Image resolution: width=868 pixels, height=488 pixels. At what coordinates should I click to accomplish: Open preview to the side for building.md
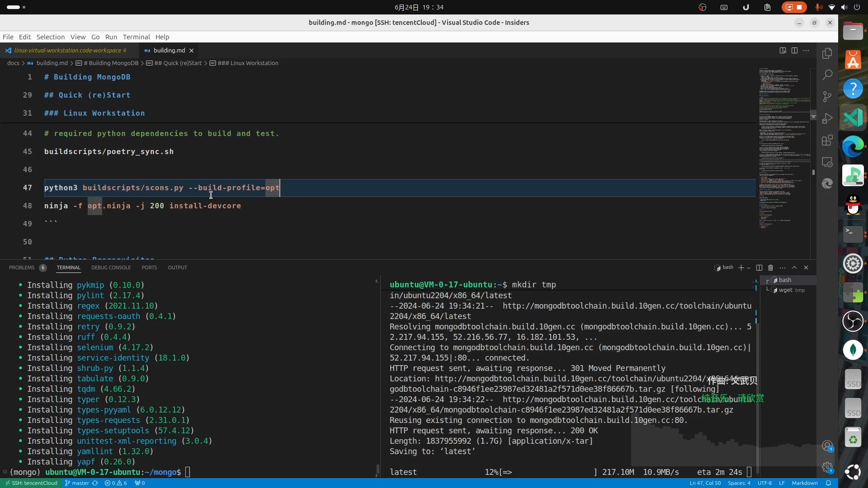click(783, 50)
